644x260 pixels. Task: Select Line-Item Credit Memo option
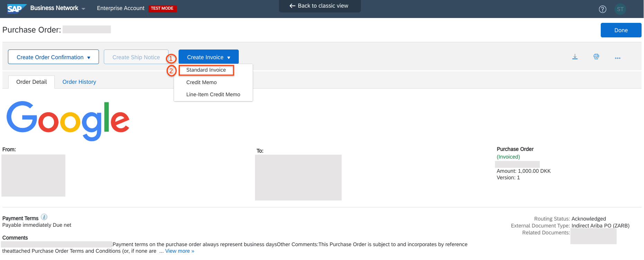click(213, 95)
